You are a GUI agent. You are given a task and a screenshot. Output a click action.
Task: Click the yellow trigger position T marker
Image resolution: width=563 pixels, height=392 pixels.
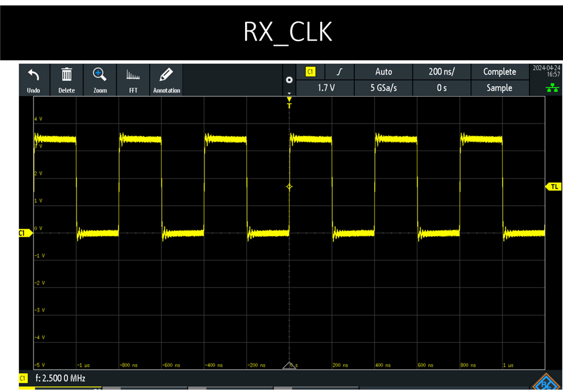289,103
